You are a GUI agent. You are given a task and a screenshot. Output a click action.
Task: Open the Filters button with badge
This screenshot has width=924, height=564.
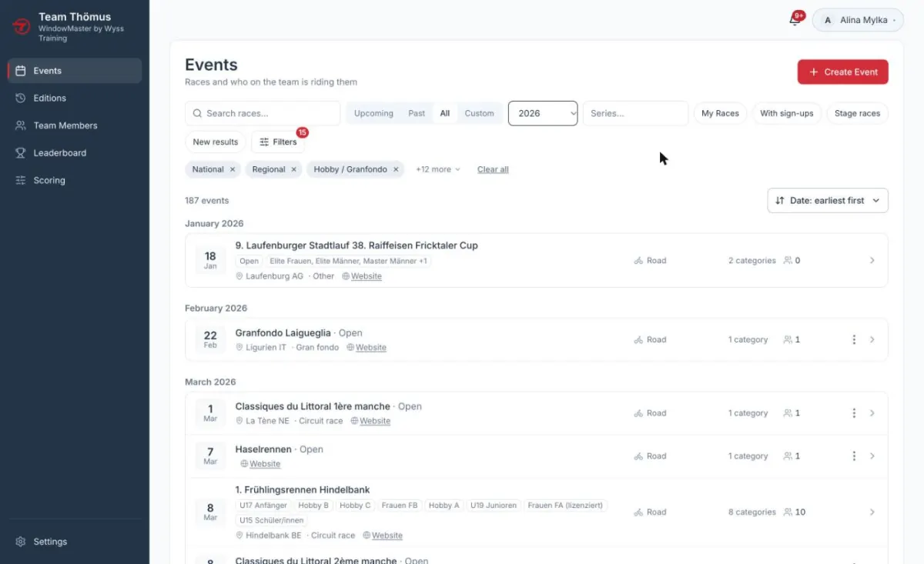click(278, 142)
